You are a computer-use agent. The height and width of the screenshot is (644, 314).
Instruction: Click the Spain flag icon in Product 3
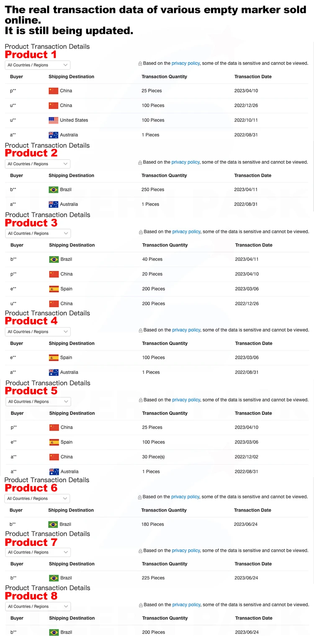click(54, 289)
